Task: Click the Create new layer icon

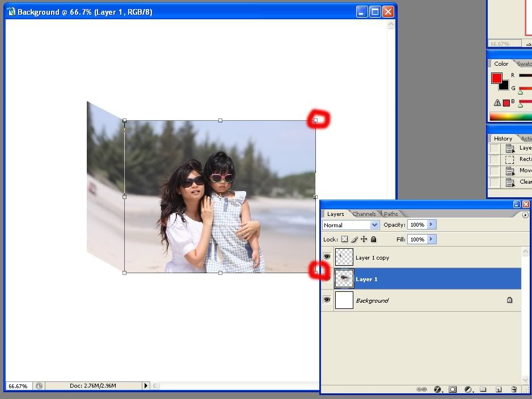Action: (499, 389)
